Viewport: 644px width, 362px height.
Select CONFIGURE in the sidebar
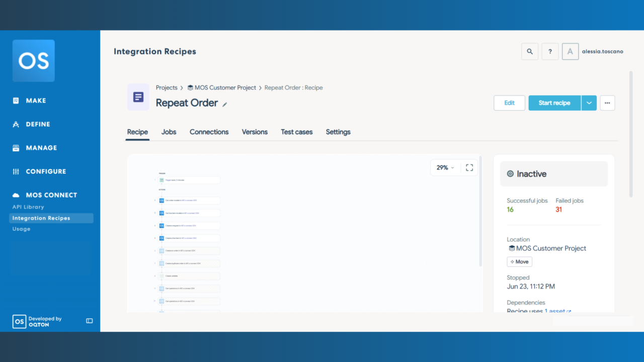coord(46,171)
